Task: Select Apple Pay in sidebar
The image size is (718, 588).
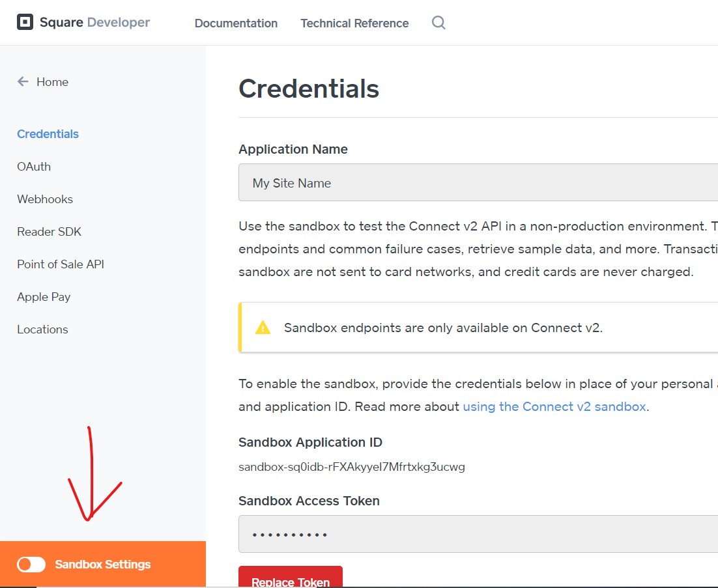Action: click(44, 297)
